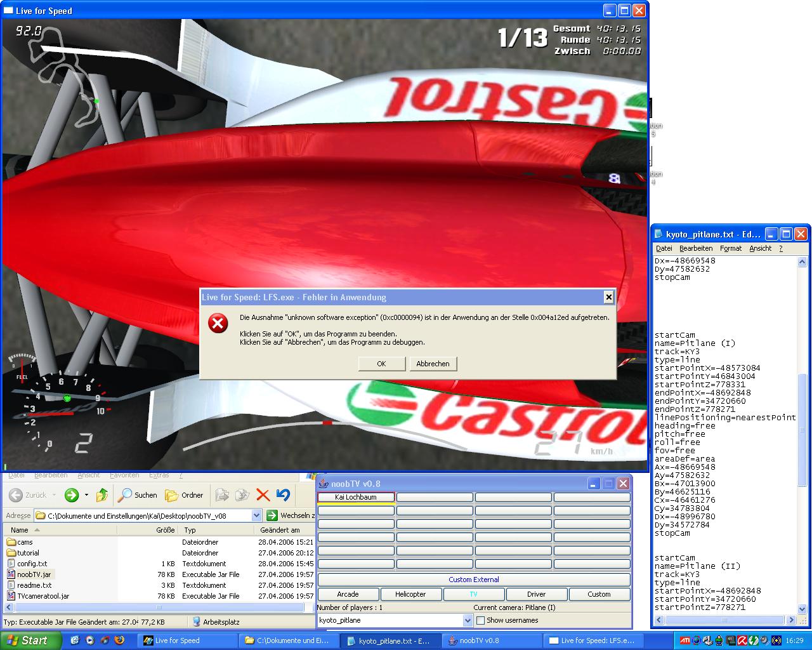This screenshot has width=812, height=650.
Task: Click Abbrechen in the error dialog
Action: click(433, 364)
